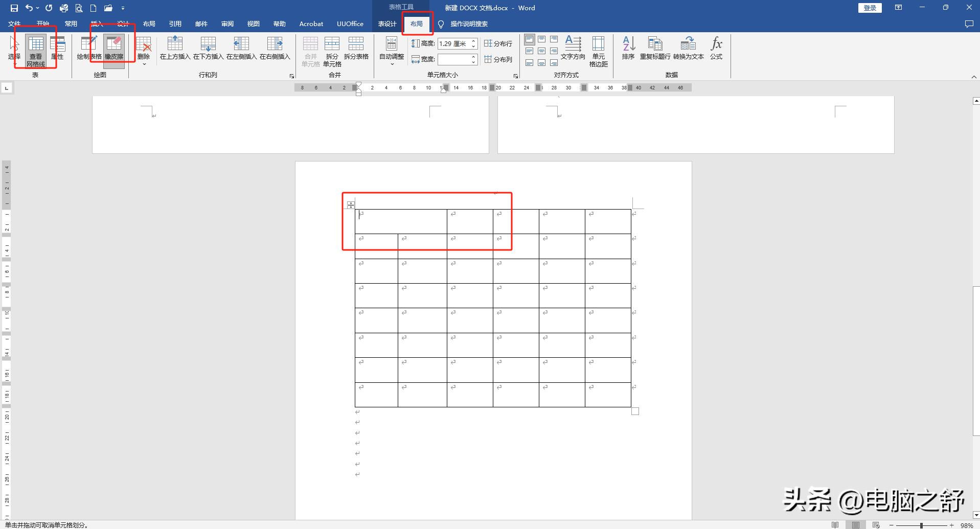
Task: Click the zoom slider in status bar
Action: [x=921, y=525]
